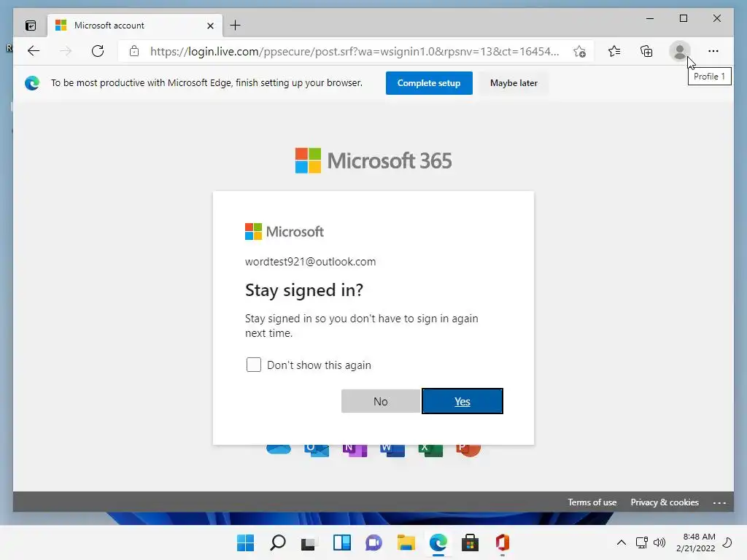The width and height of the screenshot is (747, 560).
Task: Add this page to favorites
Action: (579, 51)
